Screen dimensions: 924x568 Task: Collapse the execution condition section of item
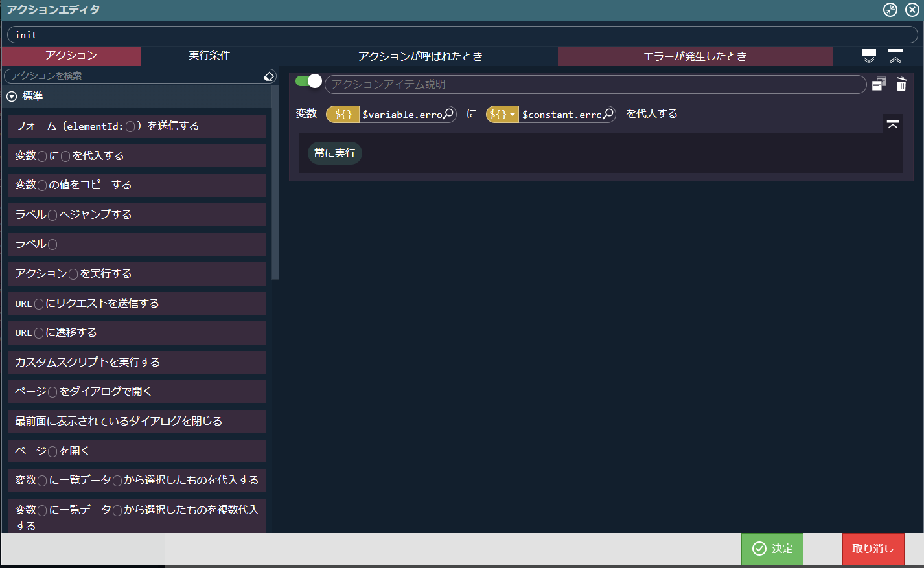click(893, 124)
